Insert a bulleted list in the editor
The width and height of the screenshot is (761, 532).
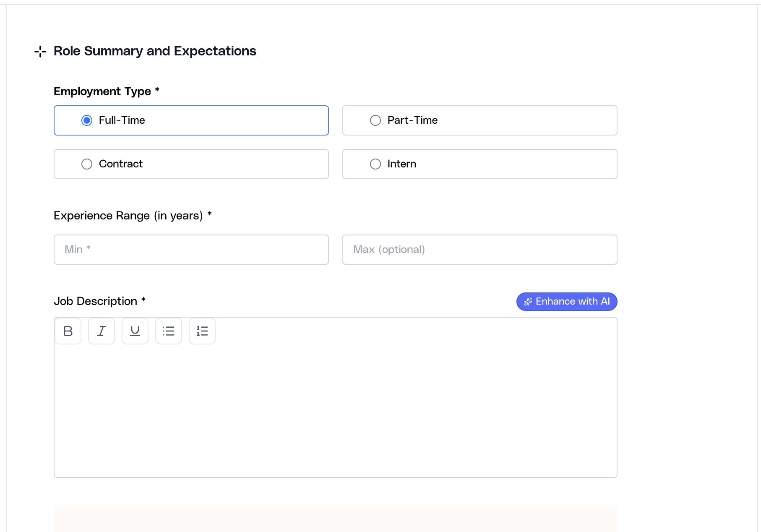(168, 331)
